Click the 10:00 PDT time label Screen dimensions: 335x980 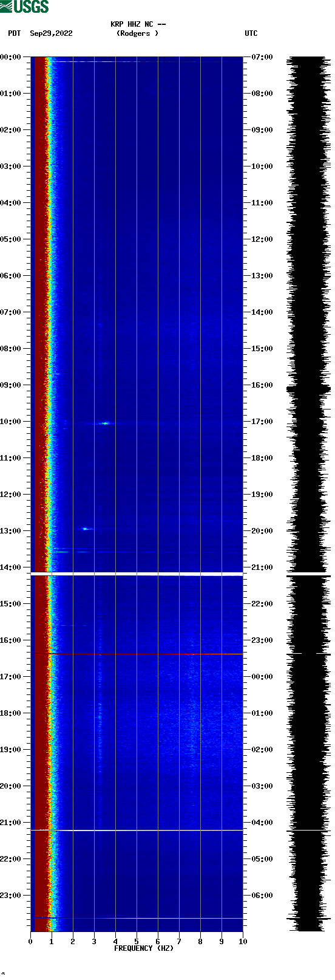(10, 421)
